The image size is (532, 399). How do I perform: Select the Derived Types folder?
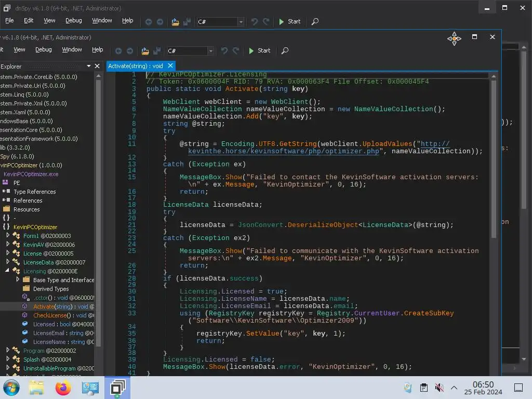(51, 289)
